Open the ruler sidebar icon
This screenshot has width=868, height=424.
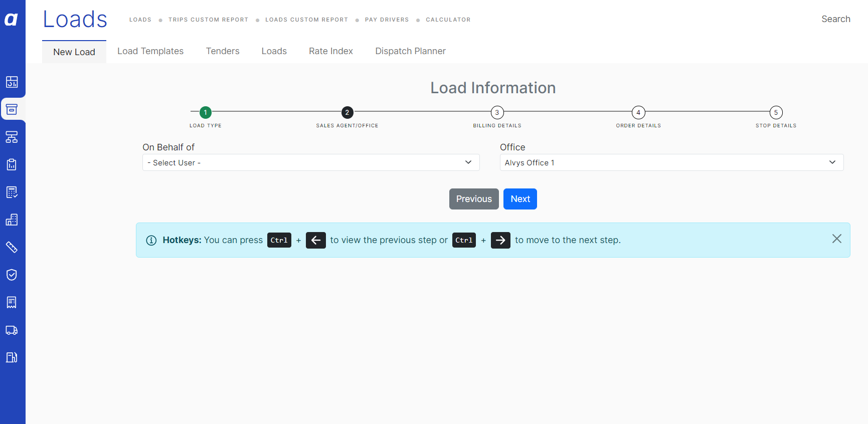coord(12,247)
